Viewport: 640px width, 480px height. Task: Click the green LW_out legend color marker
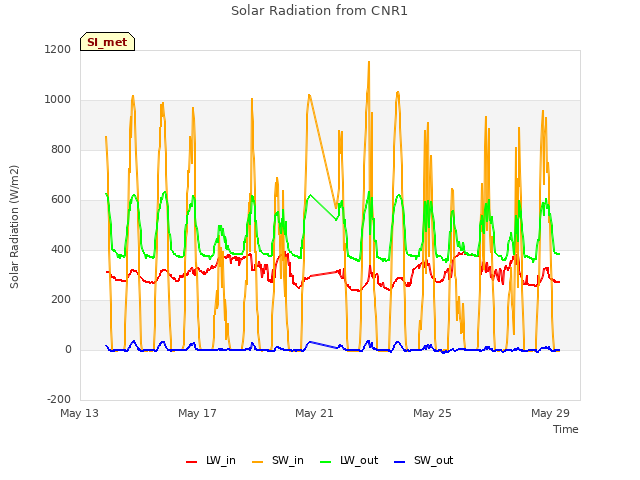pos(326,462)
